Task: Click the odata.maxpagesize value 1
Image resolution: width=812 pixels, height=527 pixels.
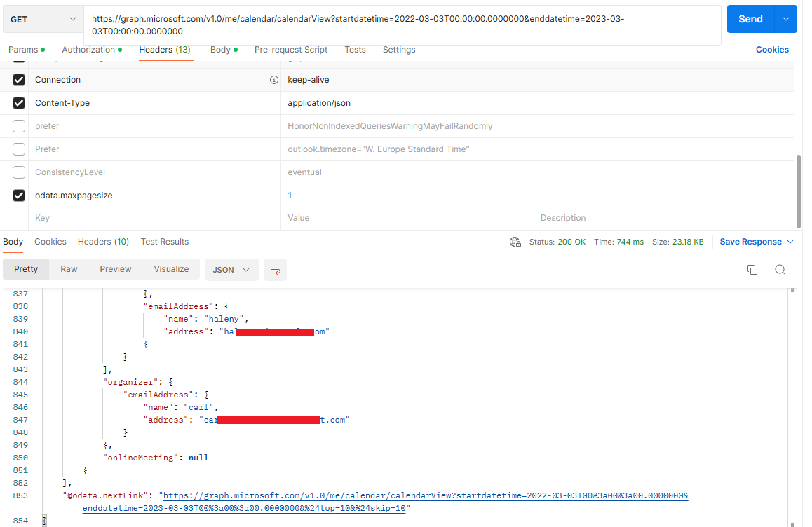Action: [x=407, y=195]
